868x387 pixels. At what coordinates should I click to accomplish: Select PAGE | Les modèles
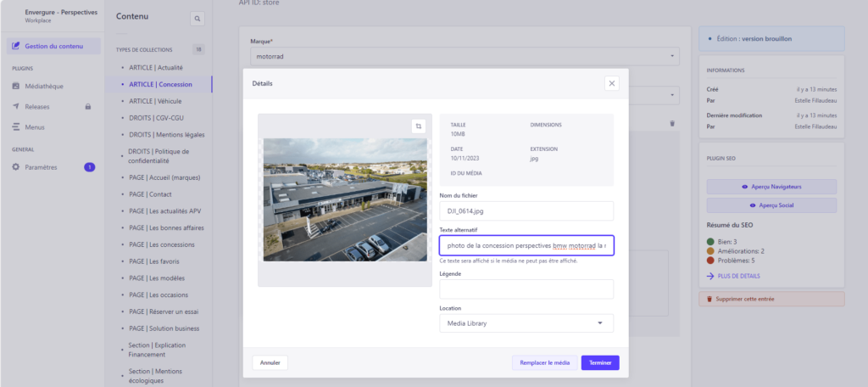click(157, 278)
